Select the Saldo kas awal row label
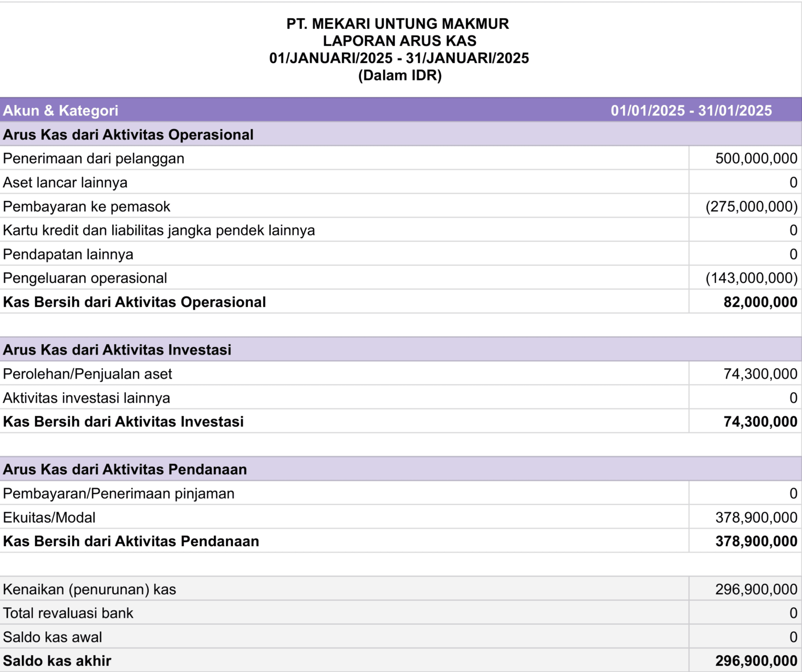 coord(52,637)
